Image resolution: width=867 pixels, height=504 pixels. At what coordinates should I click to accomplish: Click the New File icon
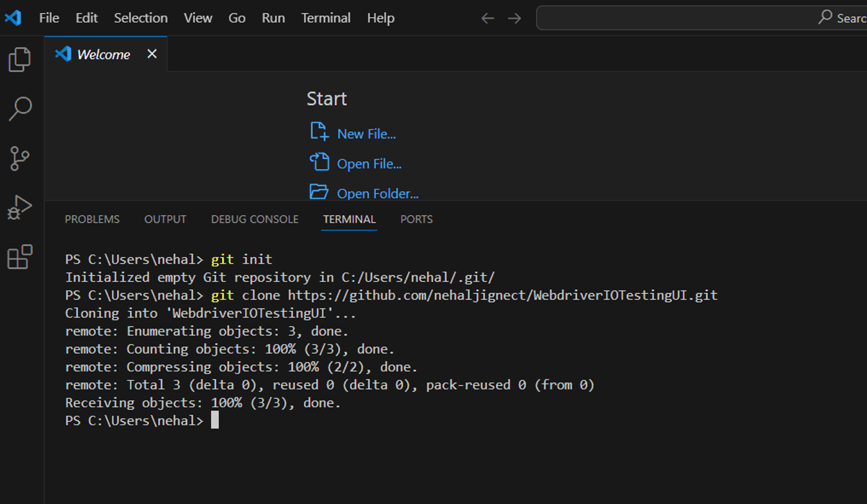tap(318, 131)
